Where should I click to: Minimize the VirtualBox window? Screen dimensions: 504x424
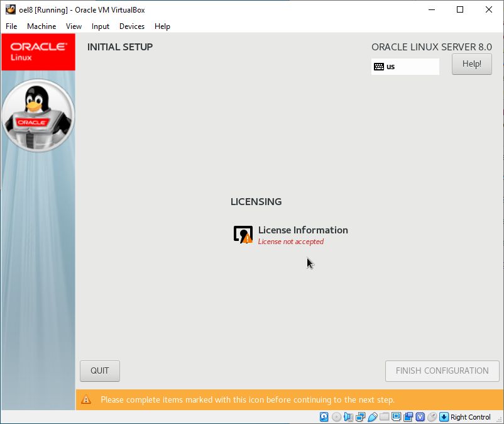432,9
